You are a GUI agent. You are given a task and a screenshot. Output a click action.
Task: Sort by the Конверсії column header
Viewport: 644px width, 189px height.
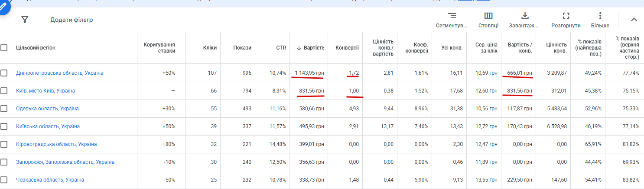point(347,48)
